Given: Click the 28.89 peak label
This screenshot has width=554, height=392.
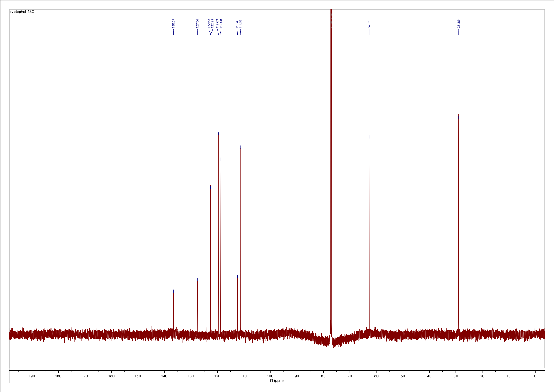Looking at the screenshot, I should click(459, 23).
